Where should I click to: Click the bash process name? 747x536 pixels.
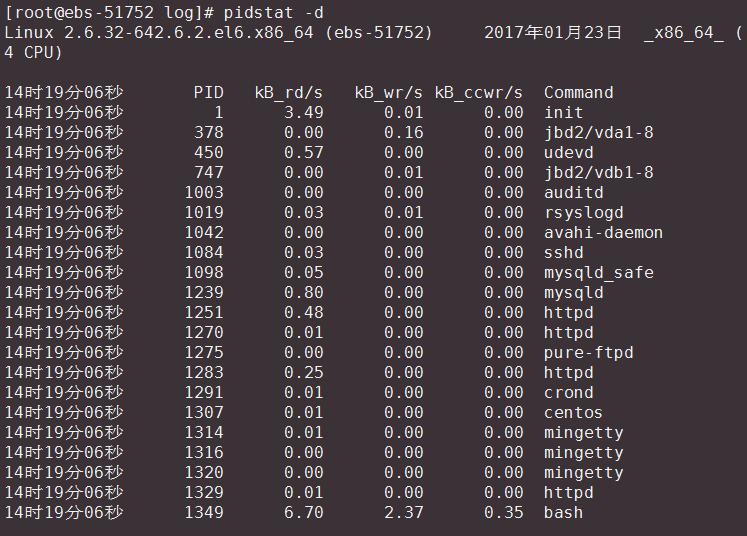tap(564, 513)
